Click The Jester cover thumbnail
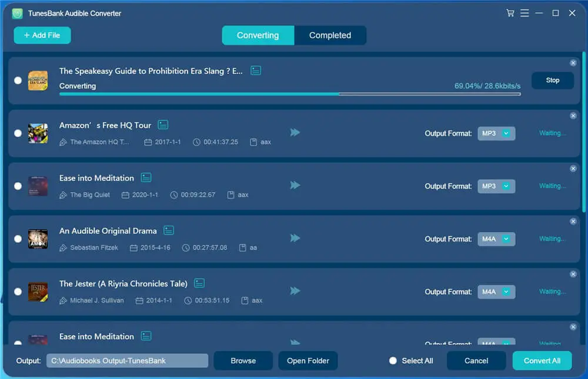The width and height of the screenshot is (588, 379). point(38,292)
